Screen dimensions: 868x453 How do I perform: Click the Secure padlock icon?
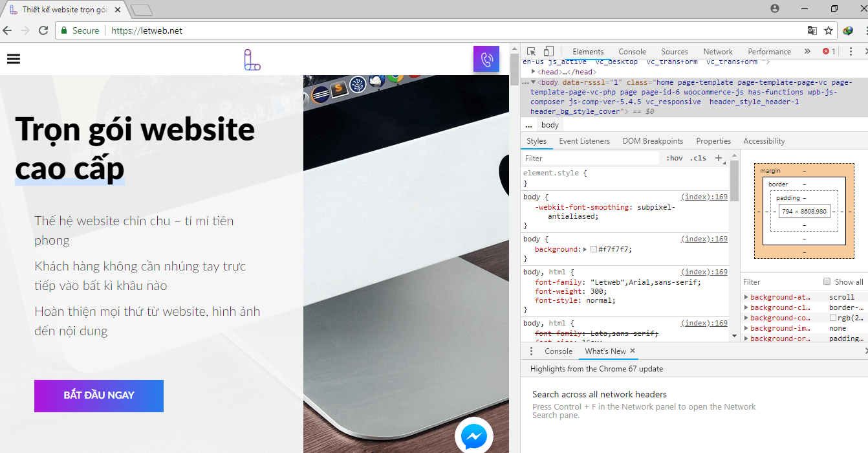63,30
